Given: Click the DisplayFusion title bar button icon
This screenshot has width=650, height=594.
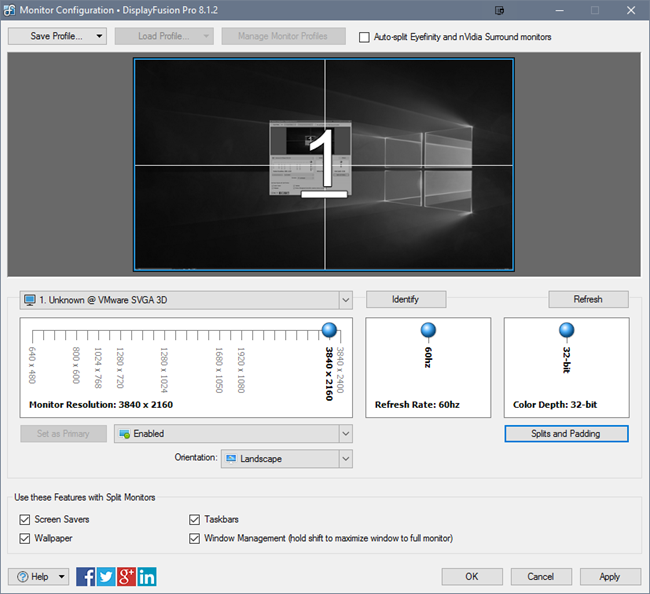Looking at the screenshot, I should click(x=500, y=10).
